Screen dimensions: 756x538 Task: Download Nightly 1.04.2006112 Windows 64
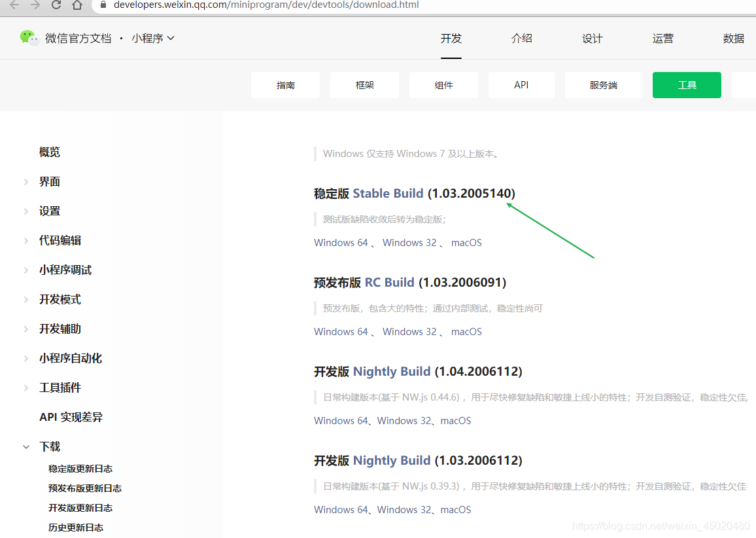coord(341,421)
